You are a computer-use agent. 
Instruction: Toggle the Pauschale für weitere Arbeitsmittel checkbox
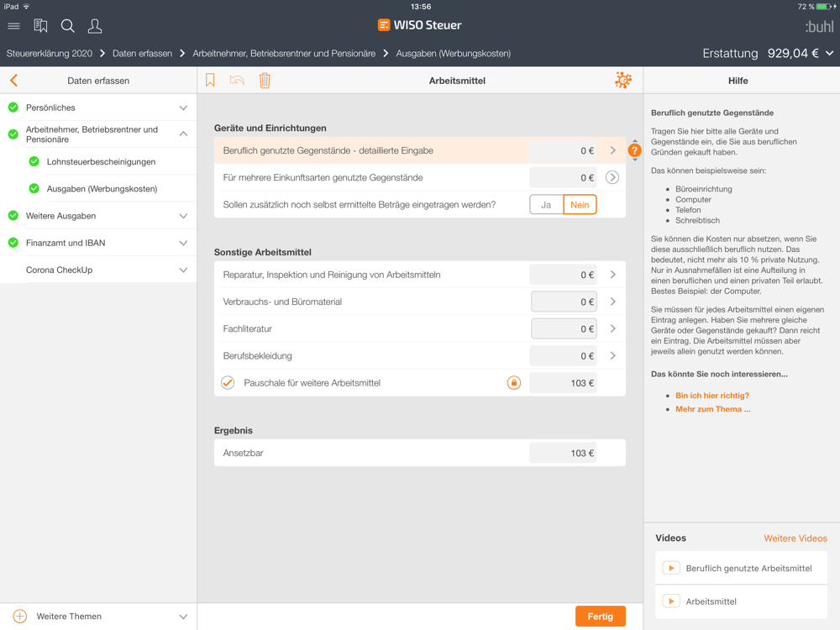pos(228,382)
